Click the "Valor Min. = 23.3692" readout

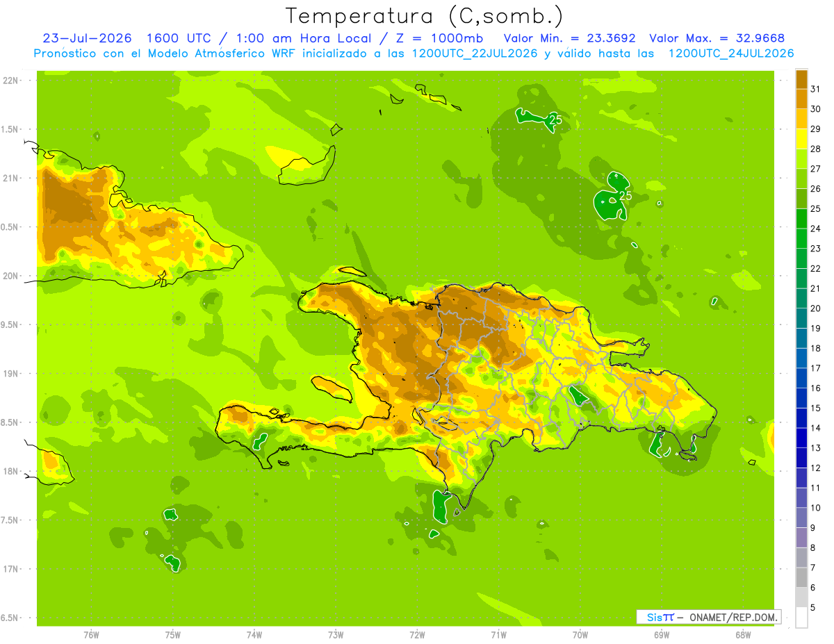(x=570, y=38)
